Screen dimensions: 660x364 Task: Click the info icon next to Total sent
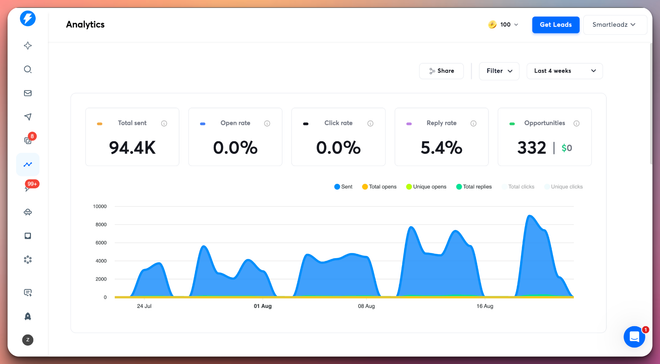click(164, 123)
